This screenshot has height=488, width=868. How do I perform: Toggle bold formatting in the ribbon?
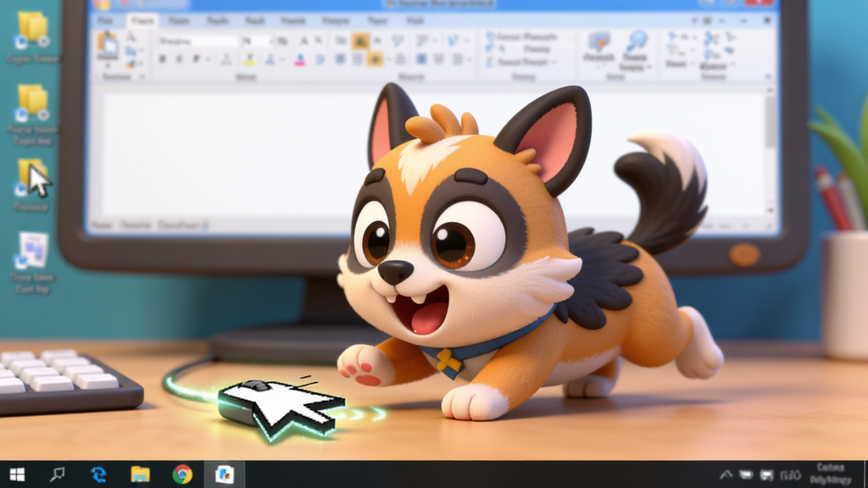[x=162, y=59]
